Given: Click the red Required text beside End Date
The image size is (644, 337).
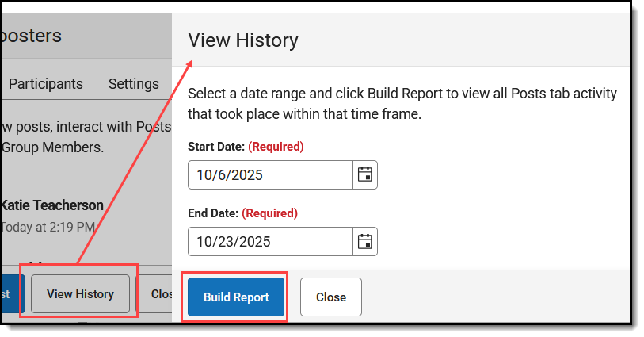Looking at the screenshot, I should pyautogui.click(x=270, y=213).
